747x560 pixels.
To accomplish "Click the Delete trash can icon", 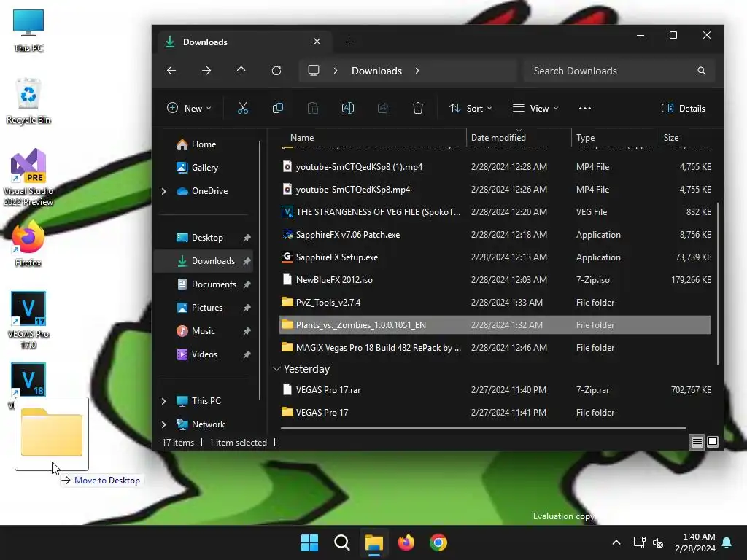I will tap(418, 108).
